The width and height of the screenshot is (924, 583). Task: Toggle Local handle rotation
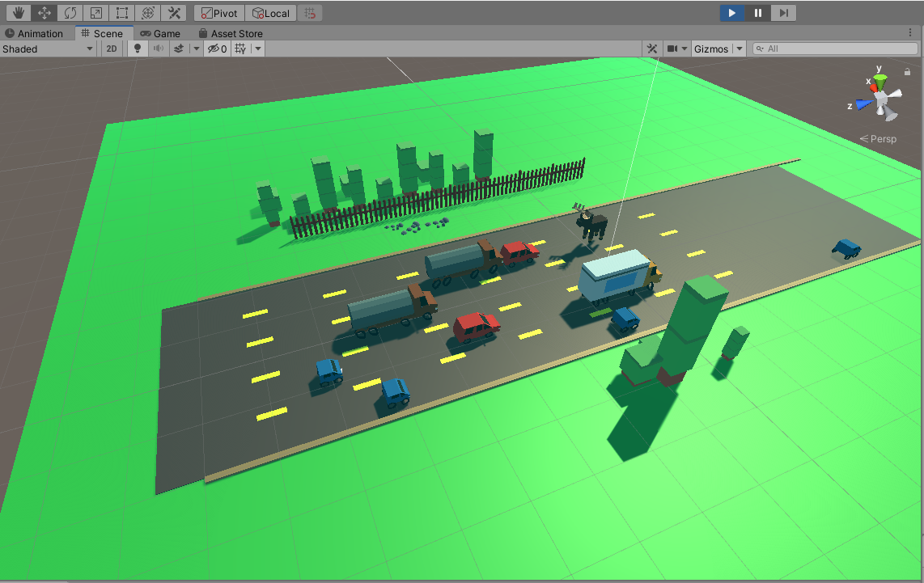(x=270, y=13)
